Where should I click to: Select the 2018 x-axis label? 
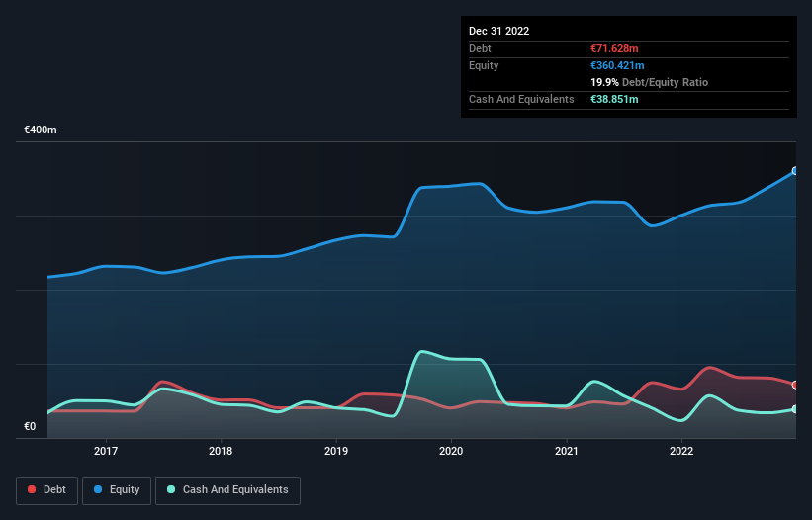(221, 451)
